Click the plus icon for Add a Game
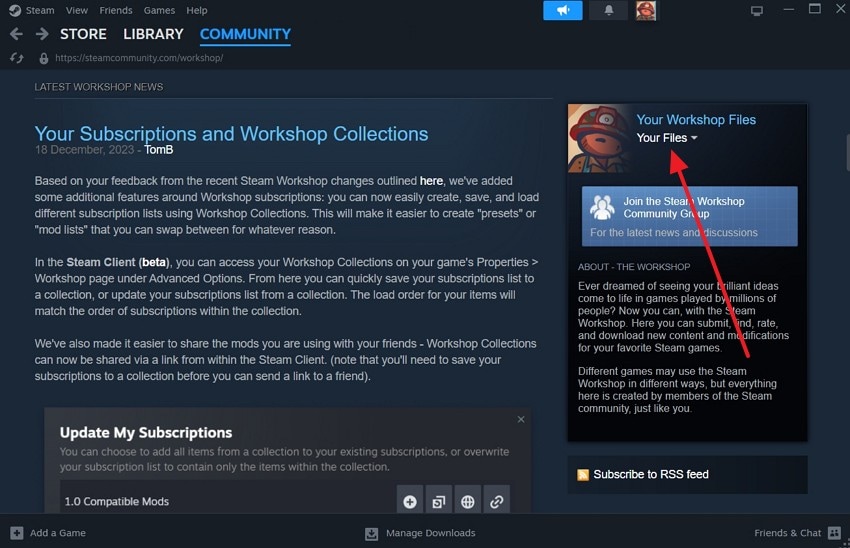This screenshot has height=548, width=850. pos(17,533)
